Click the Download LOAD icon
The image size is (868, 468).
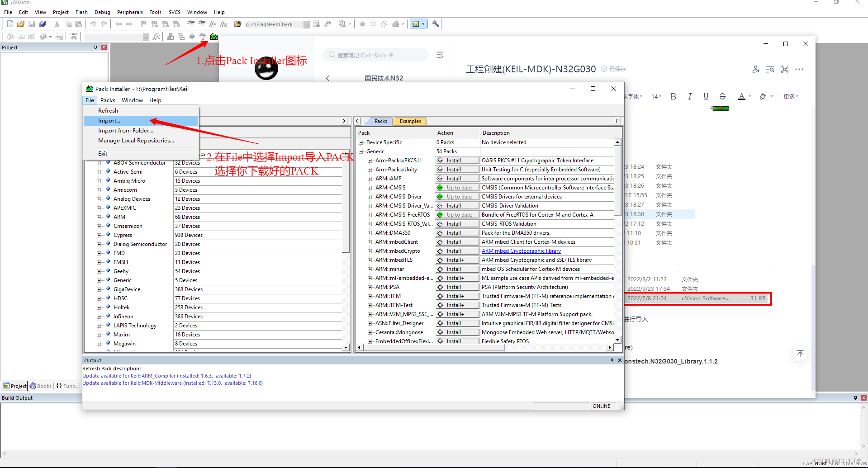point(74,37)
